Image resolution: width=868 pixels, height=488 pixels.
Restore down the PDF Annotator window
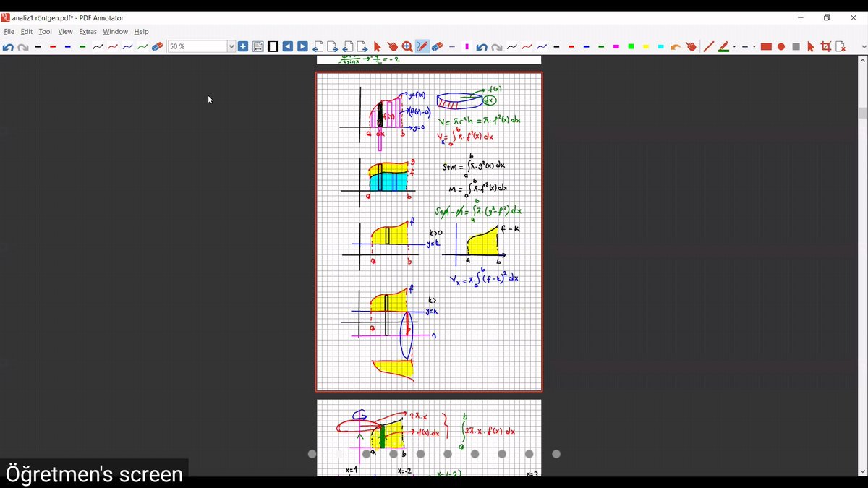(x=827, y=17)
